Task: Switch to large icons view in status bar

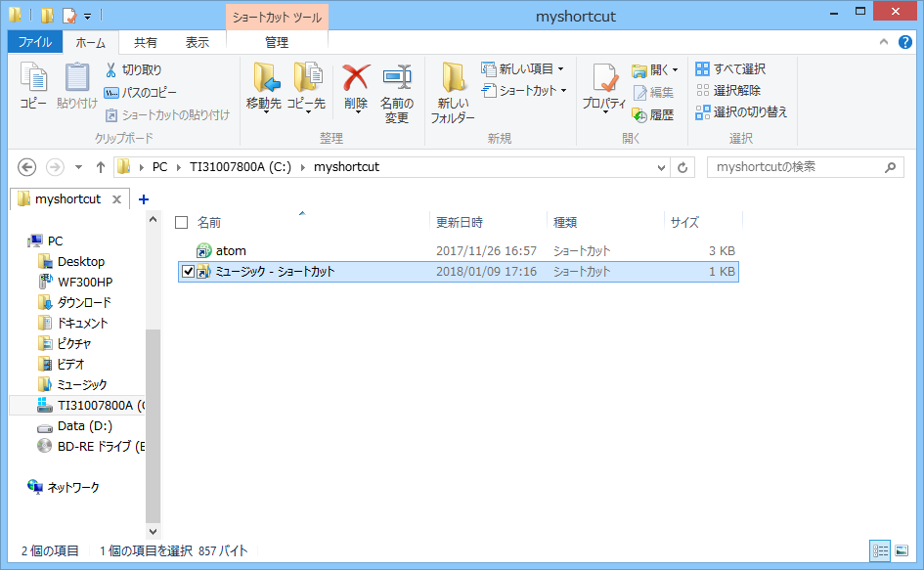Action: click(x=902, y=551)
